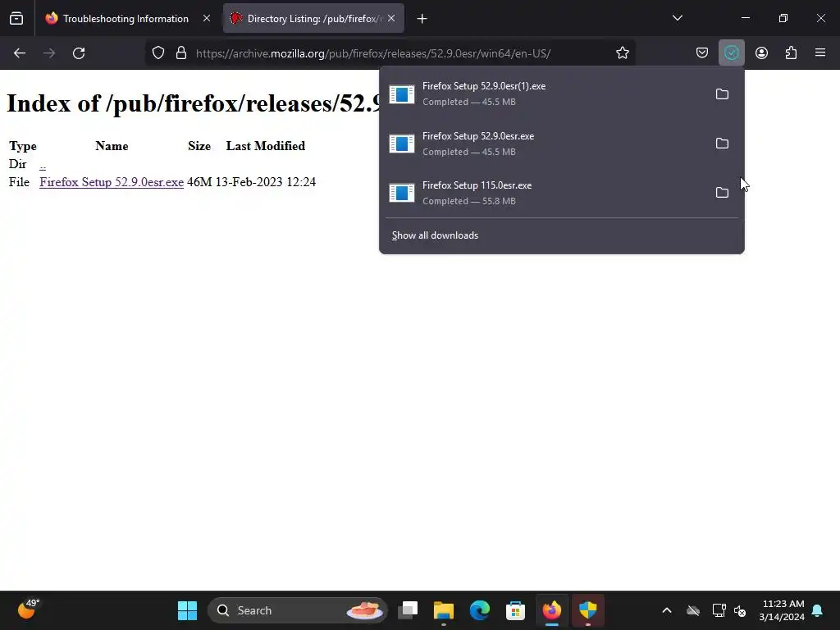
Task: Click the Last Modified column header
Action: coord(266,146)
